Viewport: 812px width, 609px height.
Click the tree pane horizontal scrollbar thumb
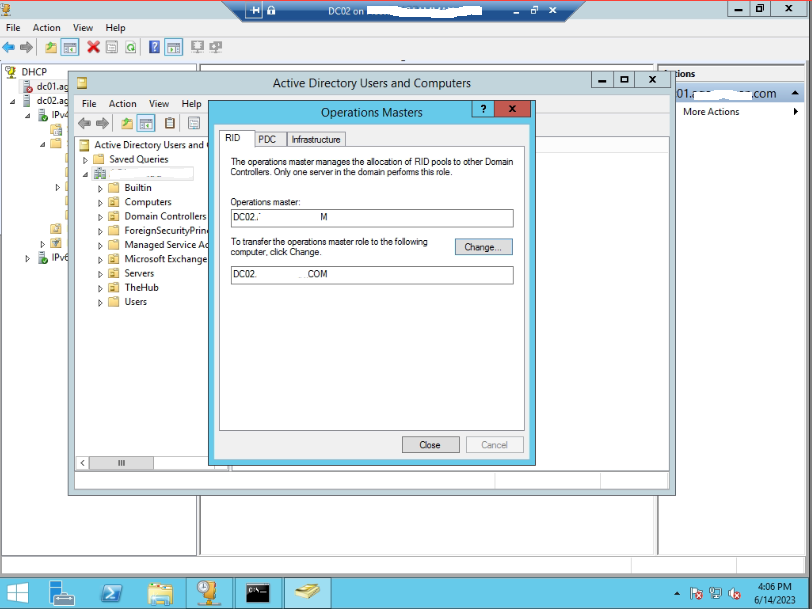click(x=121, y=463)
